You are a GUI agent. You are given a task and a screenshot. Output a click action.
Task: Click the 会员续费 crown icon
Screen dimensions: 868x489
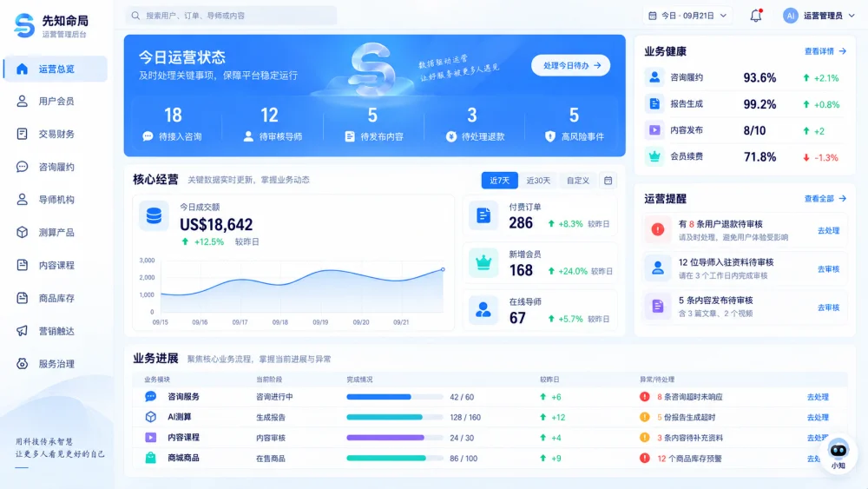tap(654, 156)
